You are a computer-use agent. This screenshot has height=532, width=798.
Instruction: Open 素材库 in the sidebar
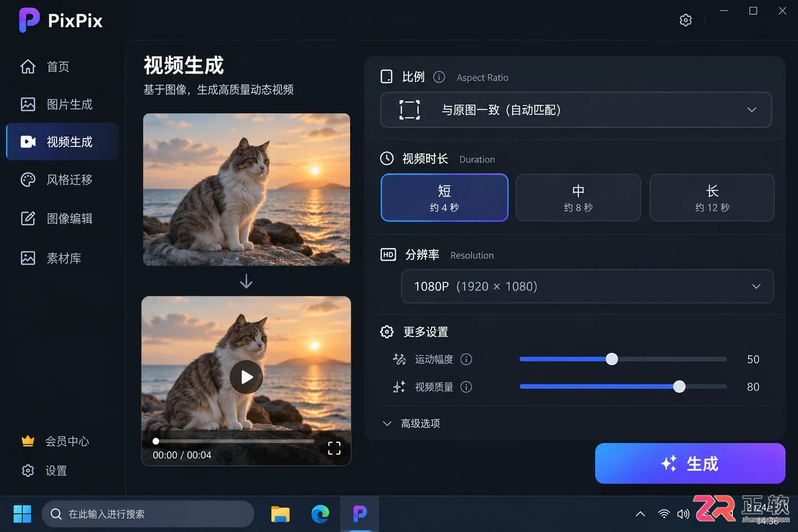tap(63, 258)
